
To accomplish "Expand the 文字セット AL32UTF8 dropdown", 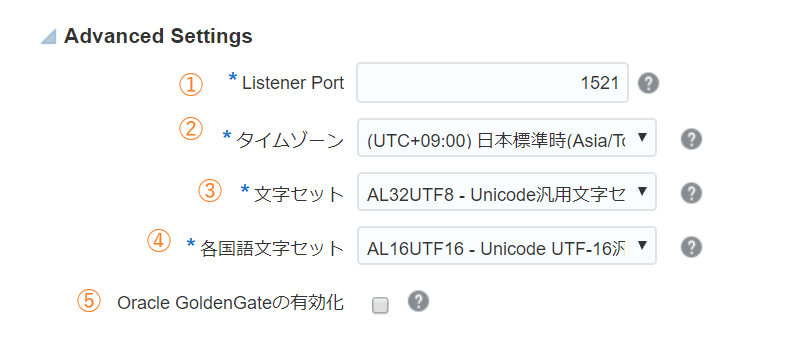I will click(x=507, y=192).
